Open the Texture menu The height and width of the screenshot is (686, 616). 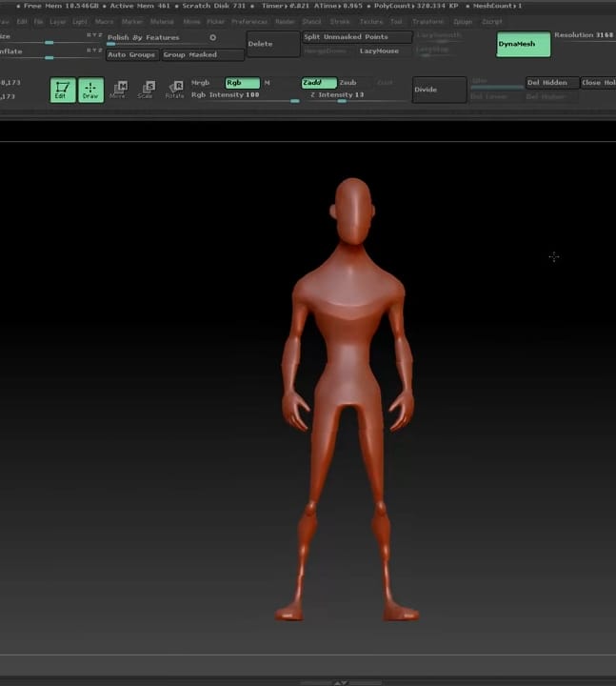[371, 21]
